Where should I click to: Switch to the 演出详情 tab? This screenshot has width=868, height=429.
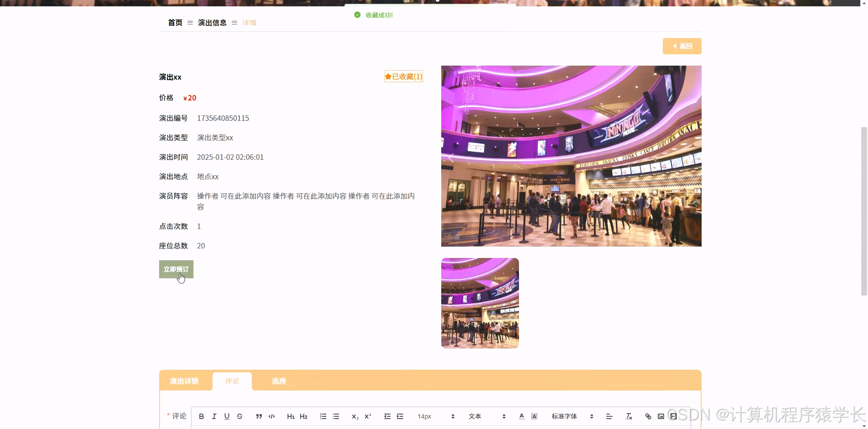pyautogui.click(x=184, y=381)
